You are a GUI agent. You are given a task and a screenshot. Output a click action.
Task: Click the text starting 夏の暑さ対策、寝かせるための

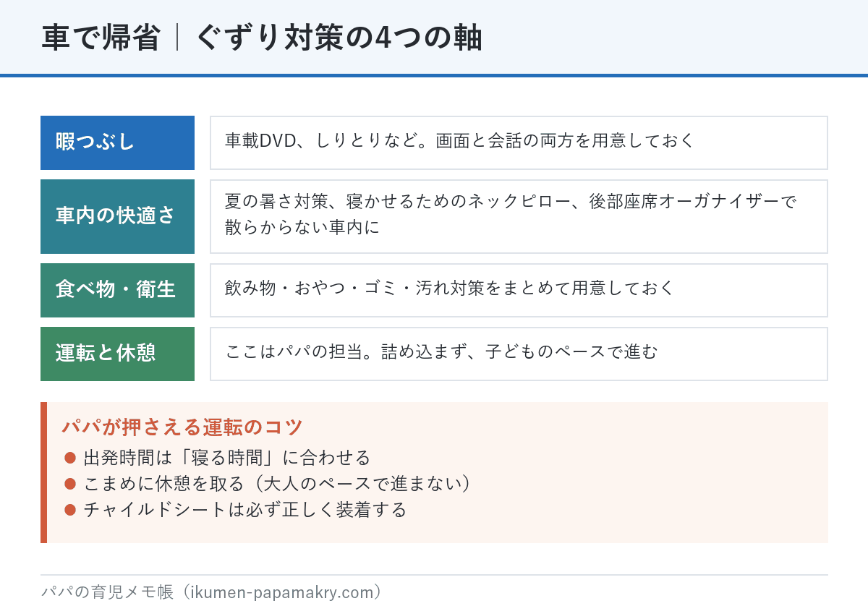coord(511,201)
